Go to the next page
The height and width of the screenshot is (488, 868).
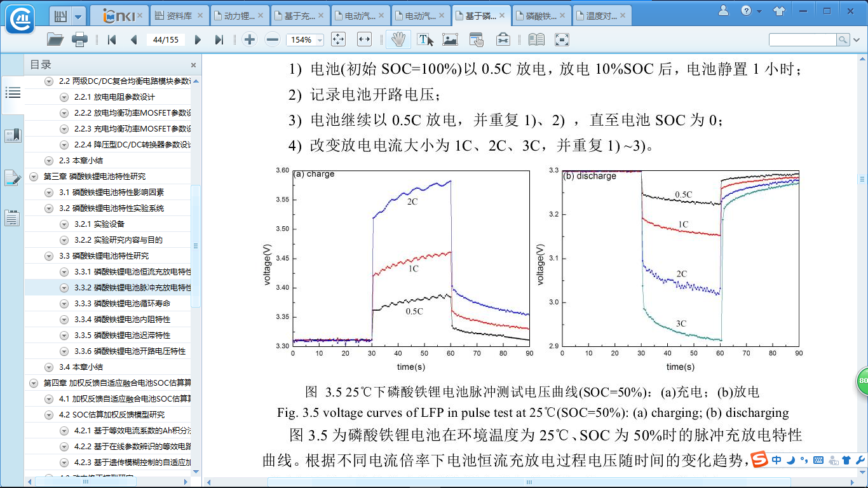click(198, 39)
